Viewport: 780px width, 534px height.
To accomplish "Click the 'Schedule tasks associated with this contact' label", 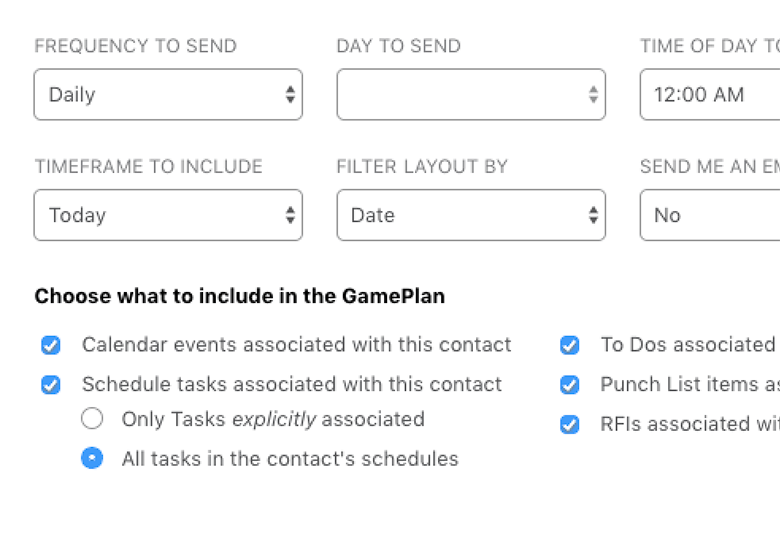I will (291, 385).
